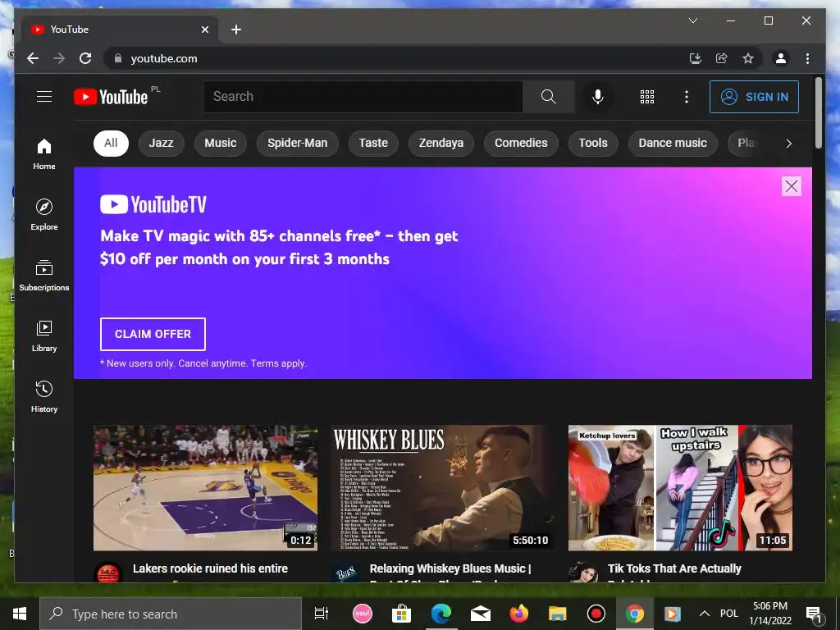This screenshot has height=630, width=840.
Task: Select the Jazz filter chip
Action: (162, 143)
